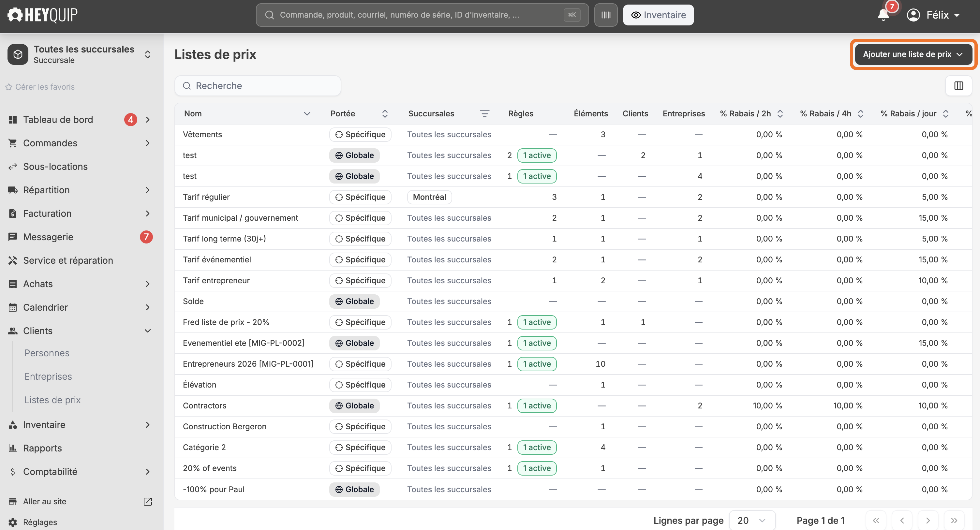Open the Ajouter une liste de prix dropdown

point(913,54)
